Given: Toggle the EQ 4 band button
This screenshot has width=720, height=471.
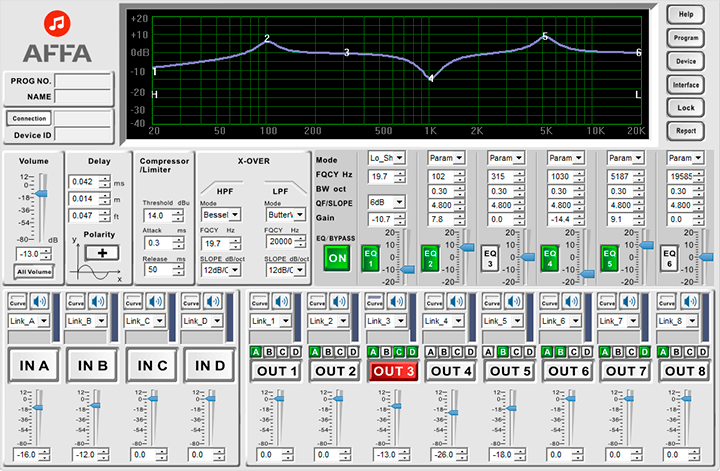Looking at the screenshot, I should pyautogui.click(x=550, y=258).
